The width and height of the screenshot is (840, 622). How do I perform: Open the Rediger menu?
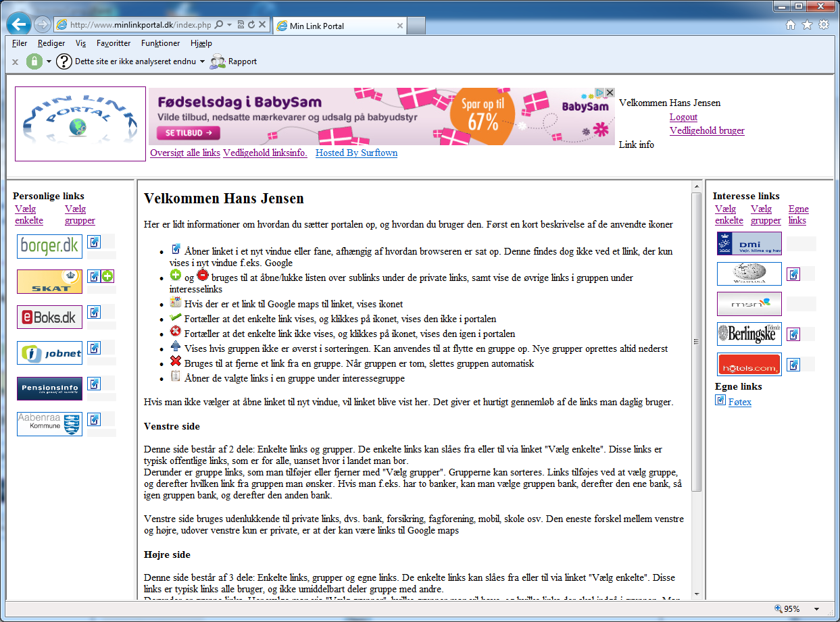(x=51, y=43)
